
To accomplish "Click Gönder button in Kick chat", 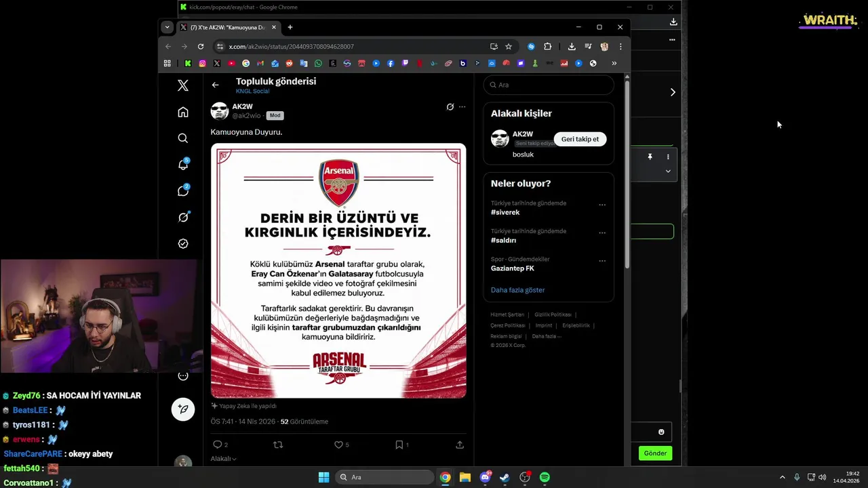I will pyautogui.click(x=655, y=453).
